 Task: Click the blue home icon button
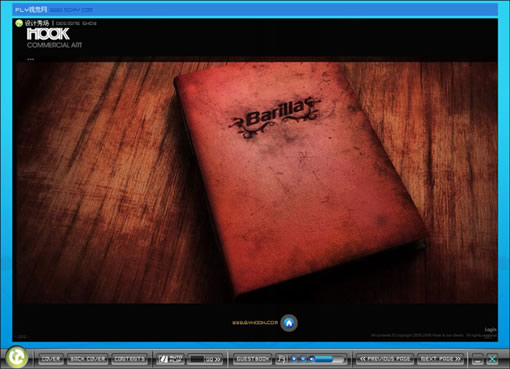pos(289,323)
